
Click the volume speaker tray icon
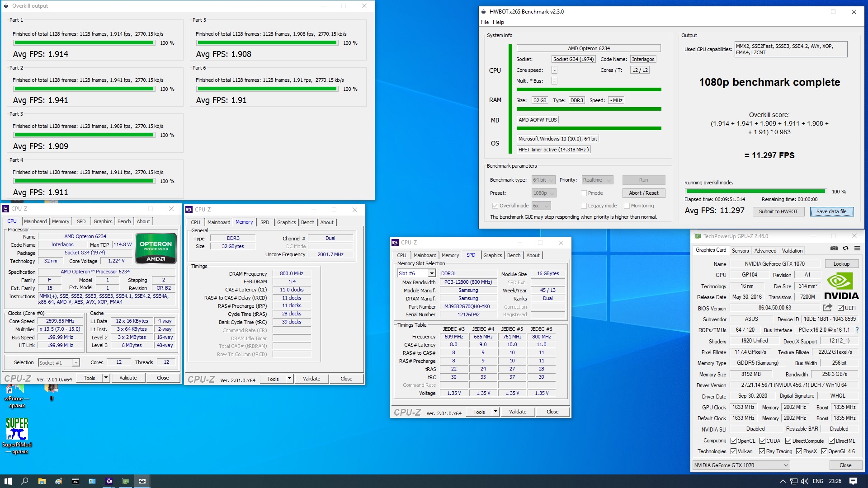804,481
